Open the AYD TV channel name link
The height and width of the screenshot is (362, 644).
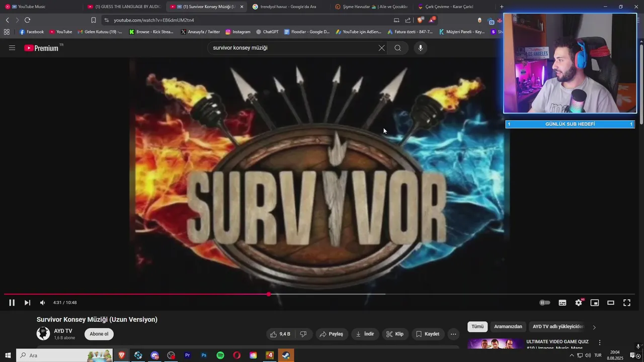click(x=63, y=331)
